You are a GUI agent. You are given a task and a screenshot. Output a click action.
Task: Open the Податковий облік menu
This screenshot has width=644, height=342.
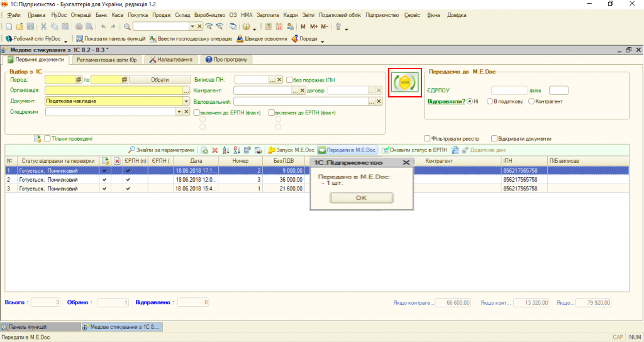[x=340, y=15]
